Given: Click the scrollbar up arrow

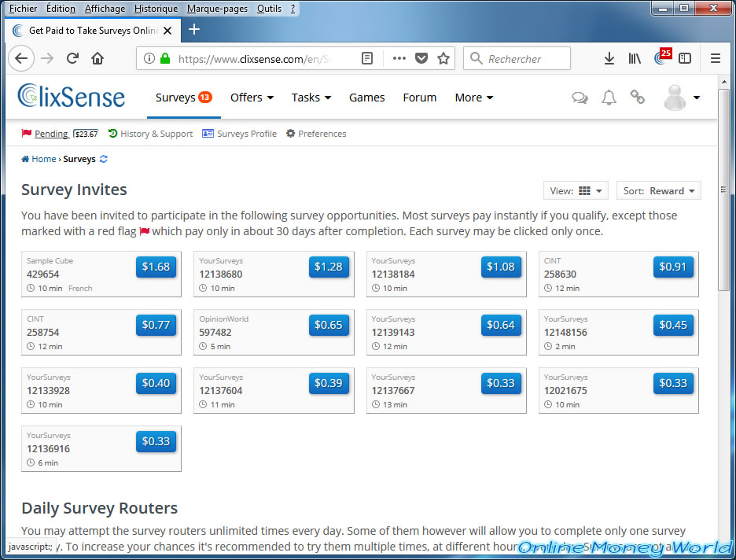Looking at the screenshot, I should 723,82.
